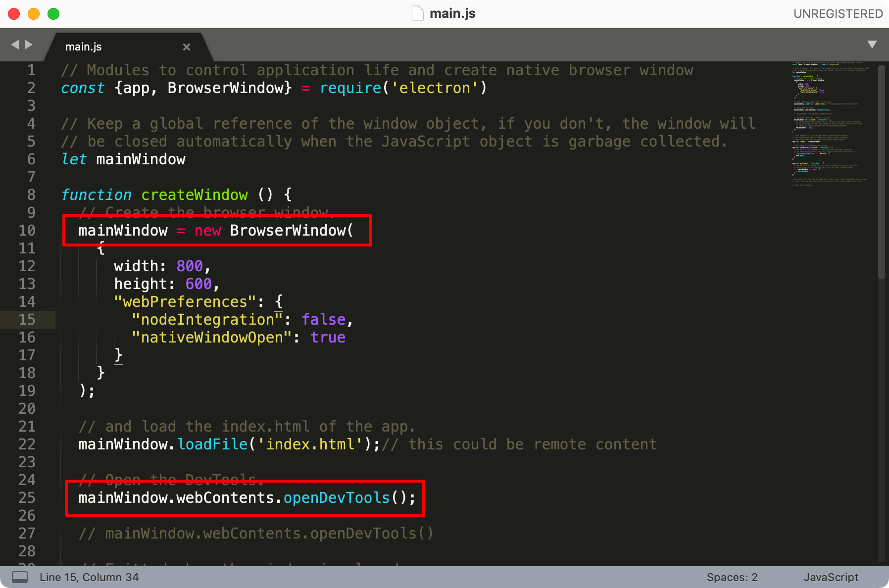Click the commented openDevTools on line 27
The width and height of the screenshot is (889, 588).
coord(256,534)
